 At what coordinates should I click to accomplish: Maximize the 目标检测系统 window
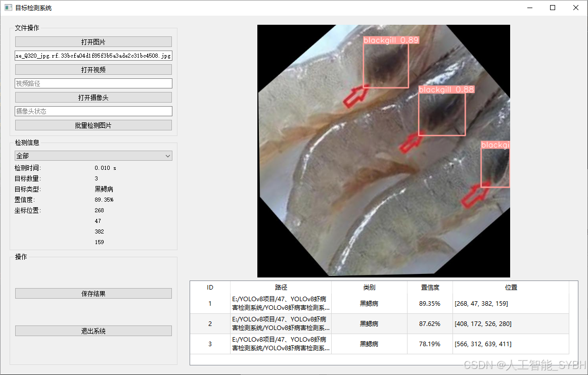click(x=553, y=8)
